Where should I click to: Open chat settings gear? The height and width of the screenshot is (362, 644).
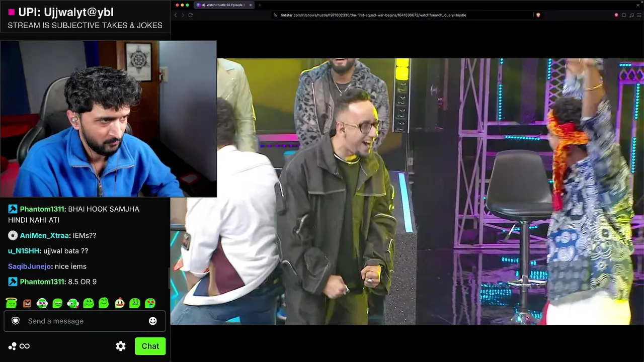[121, 346]
